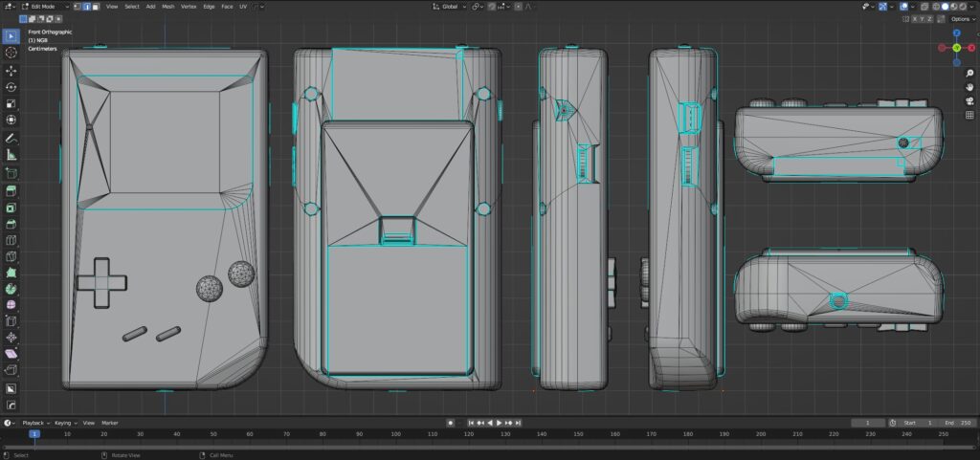Open the Playback popover in timeline
The width and height of the screenshot is (980, 460).
pos(34,423)
